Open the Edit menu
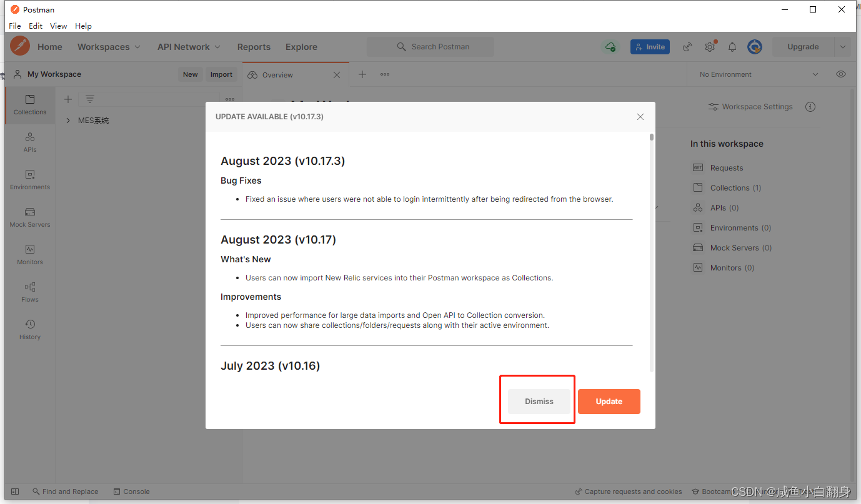 click(36, 26)
